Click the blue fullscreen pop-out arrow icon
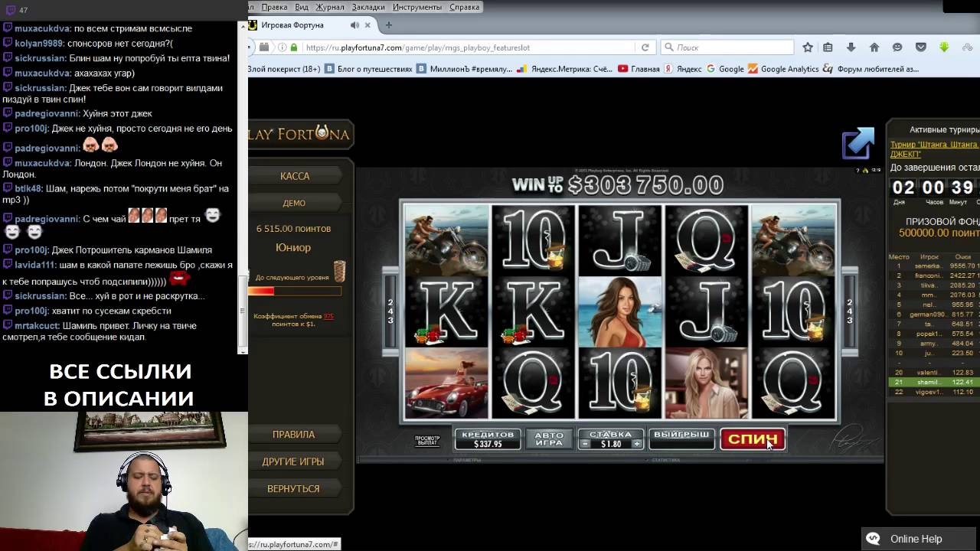Image resolution: width=980 pixels, height=551 pixels. click(857, 143)
